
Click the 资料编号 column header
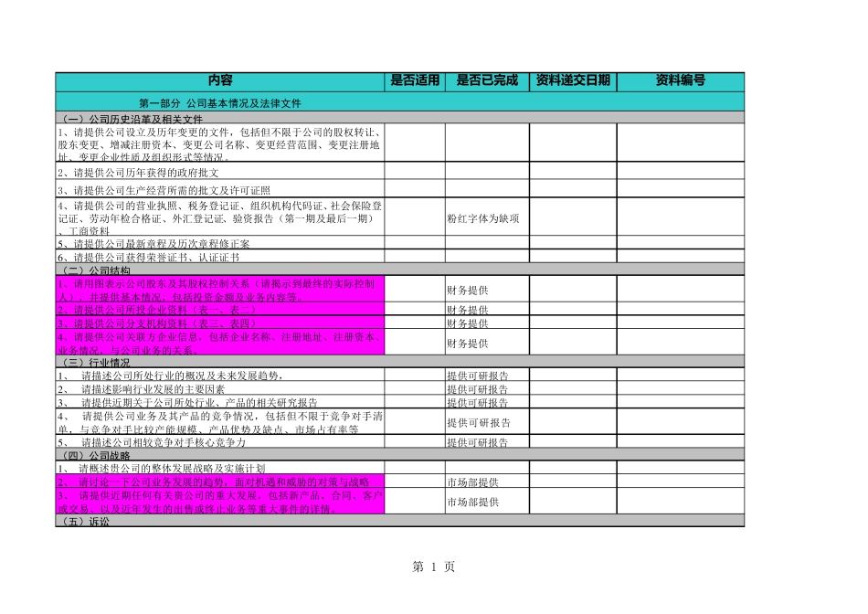tap(681, 80)
